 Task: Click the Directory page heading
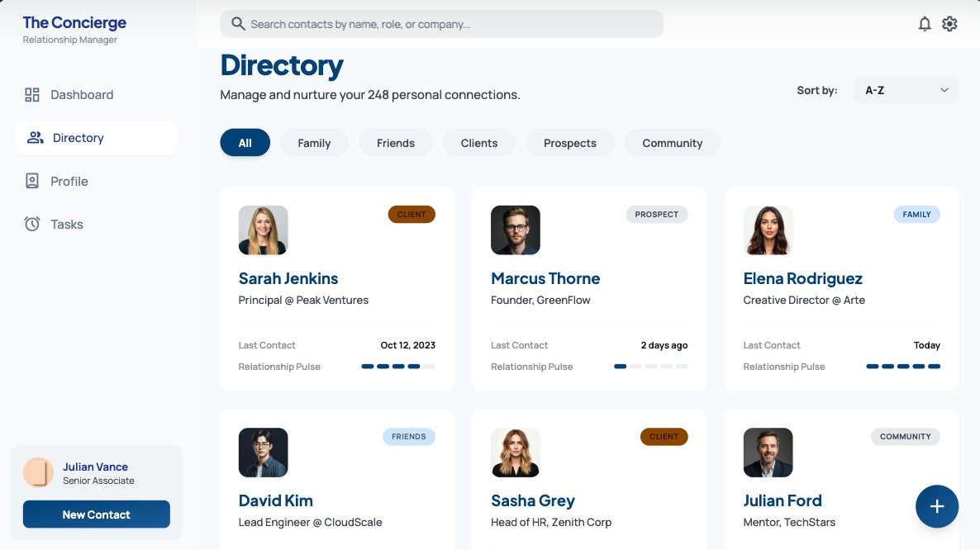282,65
